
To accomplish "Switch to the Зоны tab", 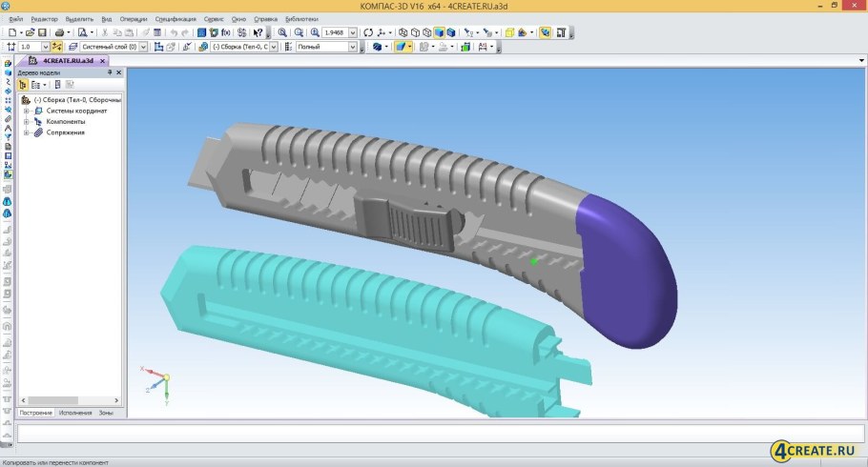I will pyautogui.click(x=106, y=413).
